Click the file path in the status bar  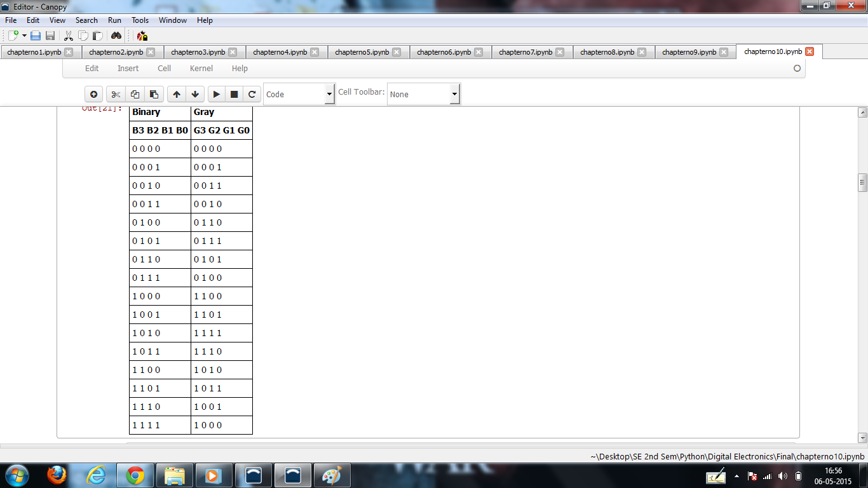(728, 456)
